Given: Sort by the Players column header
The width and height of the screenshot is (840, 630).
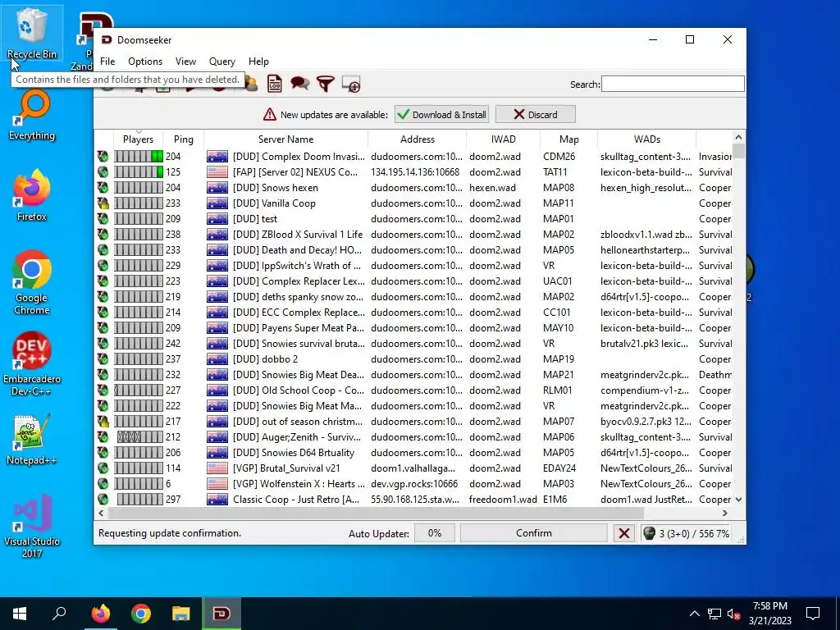Looking at the screenshot, I should [138, 139].
